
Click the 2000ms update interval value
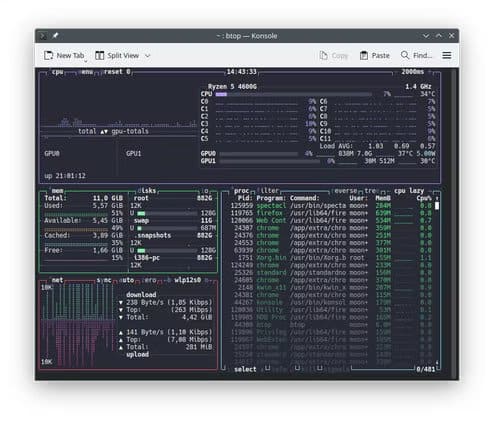coord(413,72)
